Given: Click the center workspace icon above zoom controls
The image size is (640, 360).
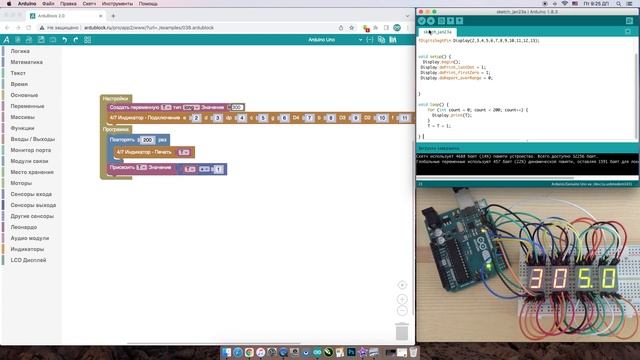Looking at the screenshot, I should tap(402, 285).
